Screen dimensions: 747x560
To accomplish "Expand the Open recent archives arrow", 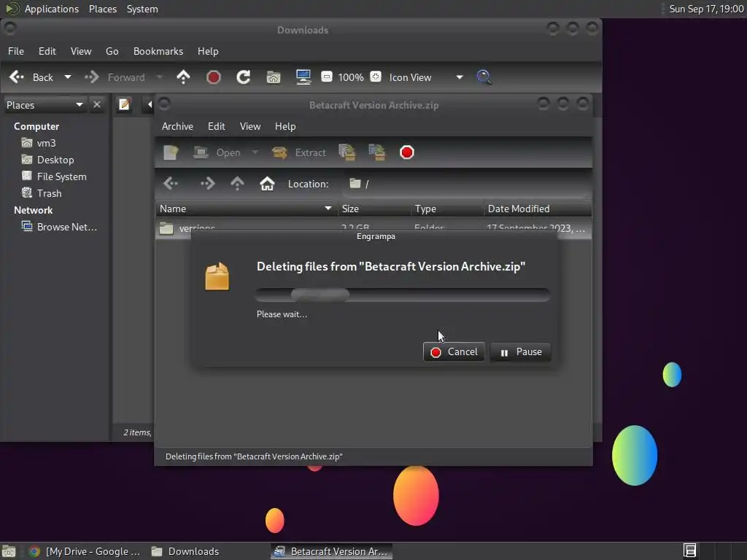I will click(x=255, y=152).
